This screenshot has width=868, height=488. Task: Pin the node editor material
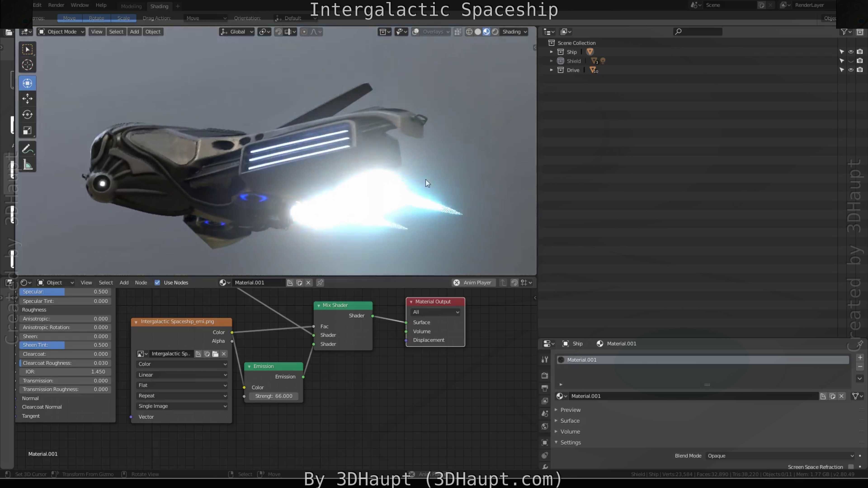(x=320, y=283)
